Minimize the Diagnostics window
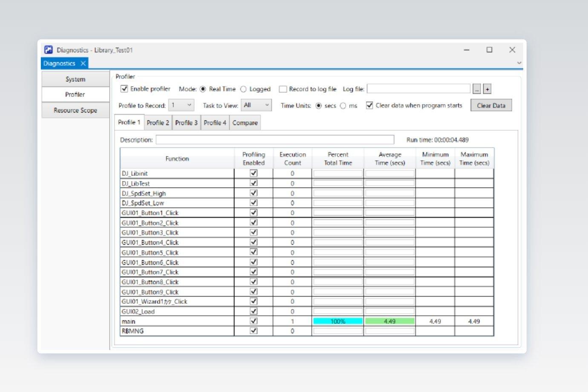Viewport: 588px width, 392px height. pyautogui.click(x=467, y=50)
